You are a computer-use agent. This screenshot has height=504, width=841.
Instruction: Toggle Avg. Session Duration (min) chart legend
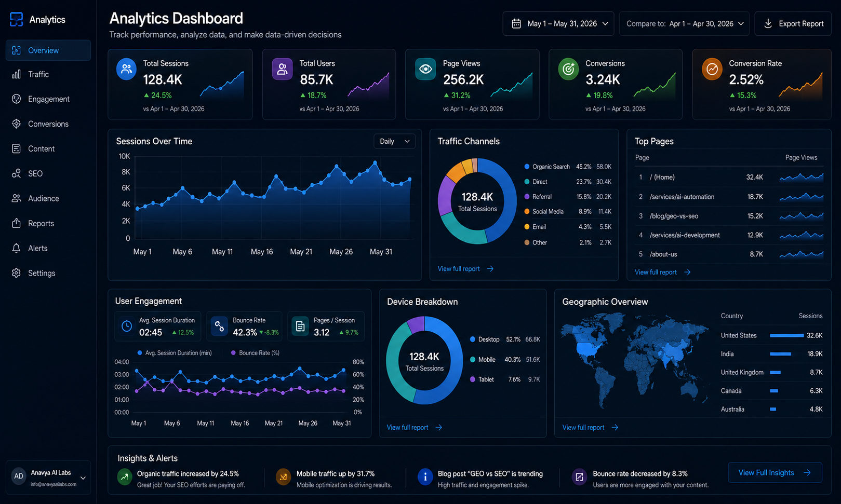pos(175,353)
